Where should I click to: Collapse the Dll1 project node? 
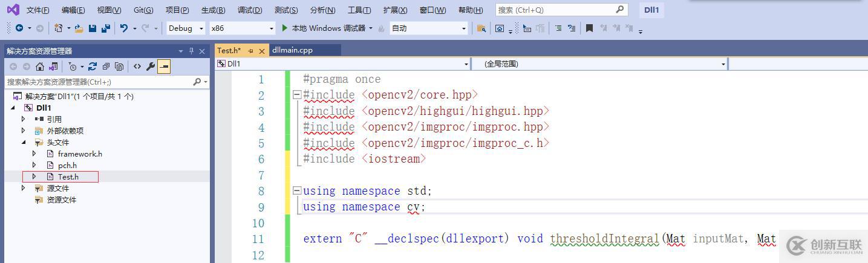[13, 108]
